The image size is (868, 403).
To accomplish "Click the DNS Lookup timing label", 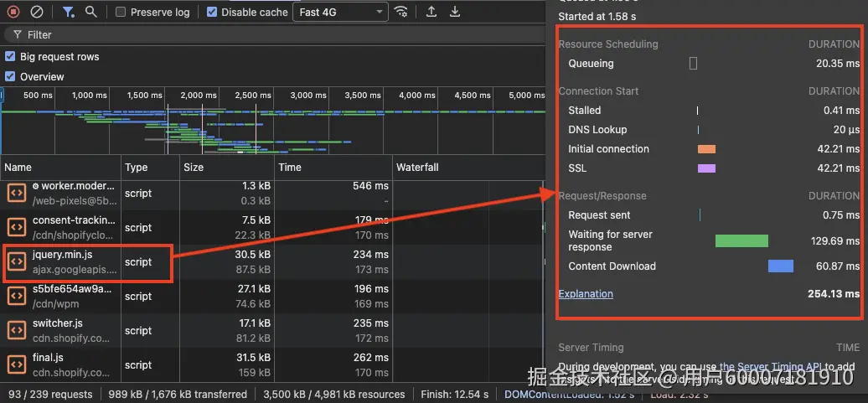I will pyautogui.click(x=598, y=130).
